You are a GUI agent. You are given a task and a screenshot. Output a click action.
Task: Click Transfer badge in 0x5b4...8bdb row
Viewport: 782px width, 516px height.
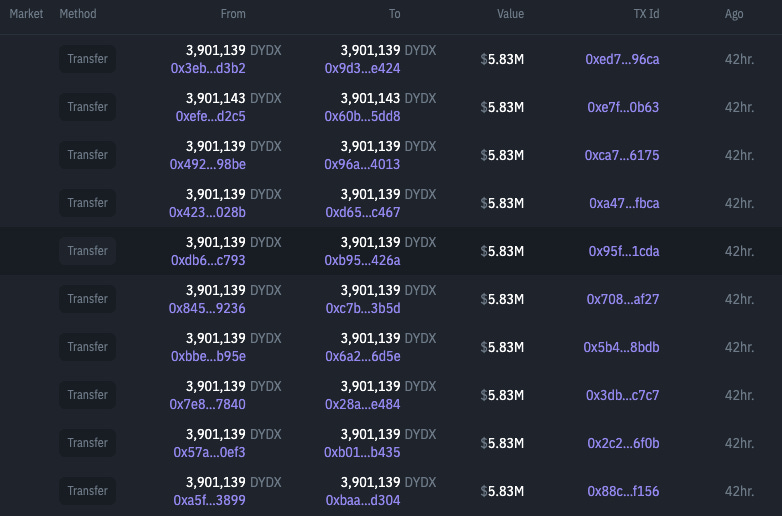(x=88, y=347)
